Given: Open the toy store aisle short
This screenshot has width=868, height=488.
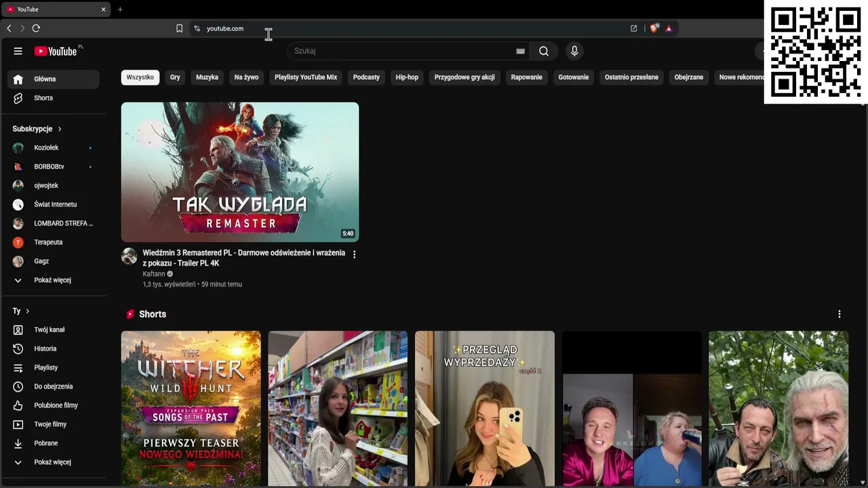Looking at the screenshot, I should (x=338, y=409).
